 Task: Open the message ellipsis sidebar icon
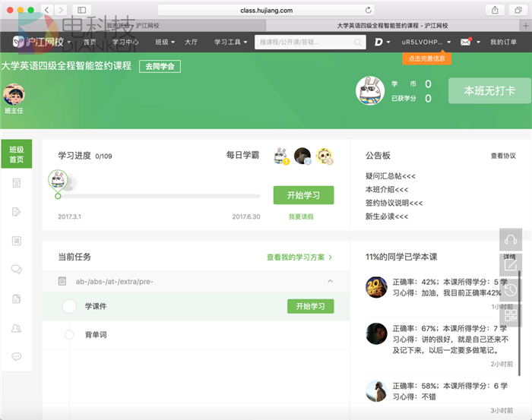coord(16,356)
